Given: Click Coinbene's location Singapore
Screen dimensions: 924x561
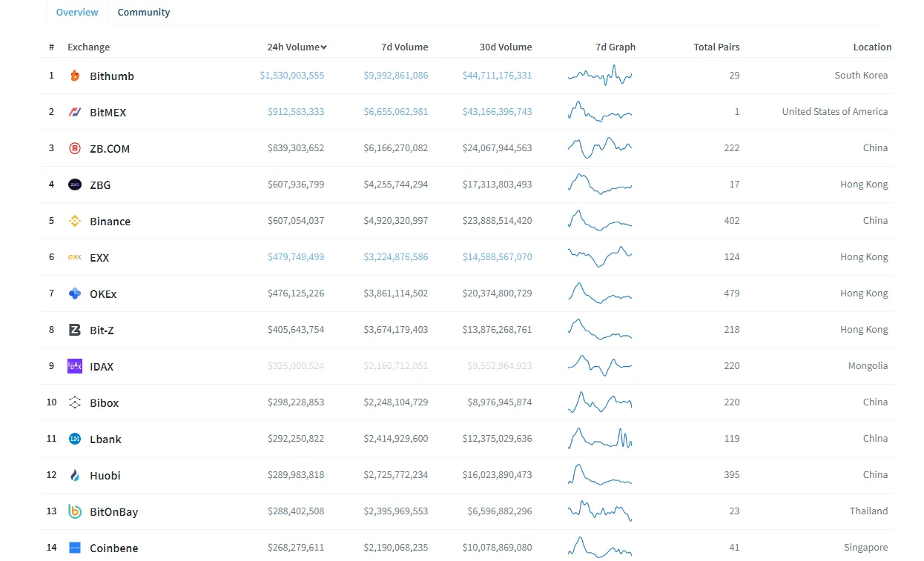Looking at the screenshot, I should click(866, 547).
